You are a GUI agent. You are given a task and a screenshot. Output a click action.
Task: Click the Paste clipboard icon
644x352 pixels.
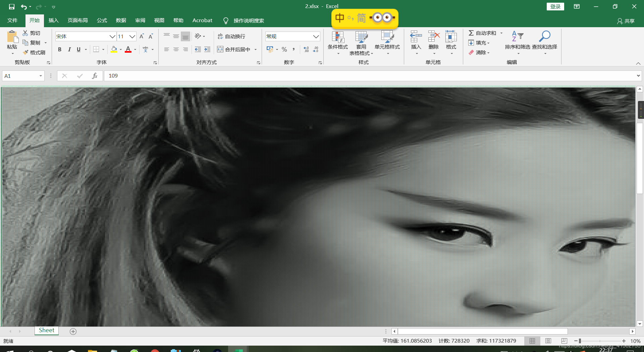coord(12,37)
